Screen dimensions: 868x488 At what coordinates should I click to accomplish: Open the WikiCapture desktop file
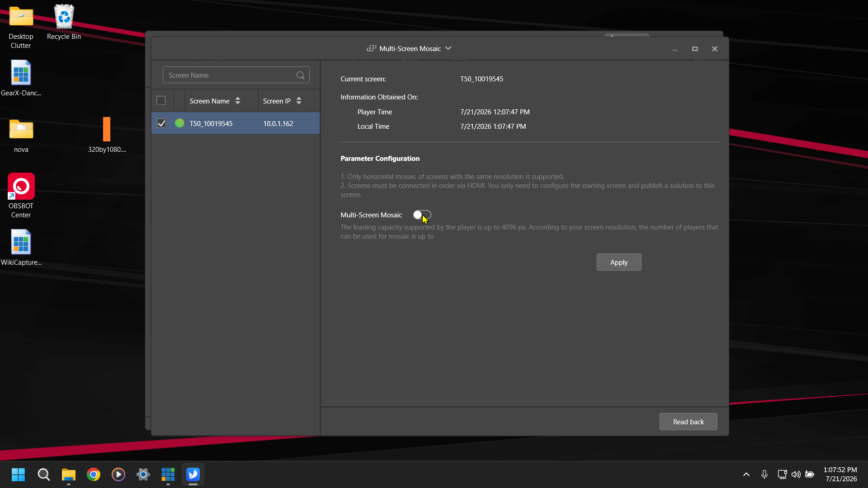coord(21,248)
